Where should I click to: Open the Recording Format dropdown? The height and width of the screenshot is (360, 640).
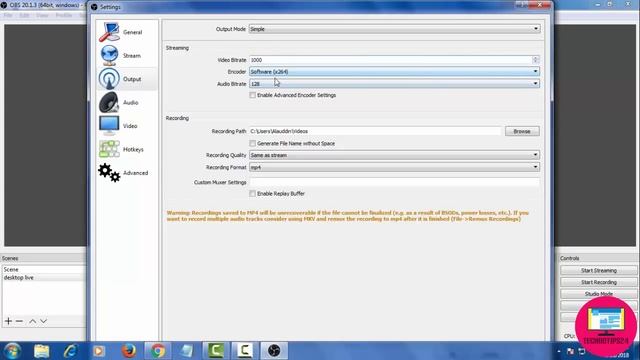394,167
